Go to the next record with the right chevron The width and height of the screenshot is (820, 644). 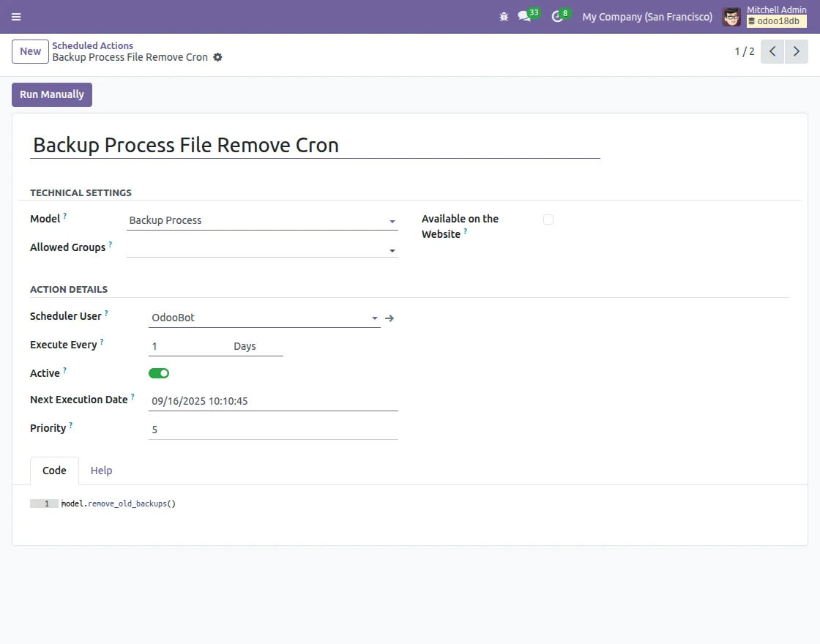(797, 51)
